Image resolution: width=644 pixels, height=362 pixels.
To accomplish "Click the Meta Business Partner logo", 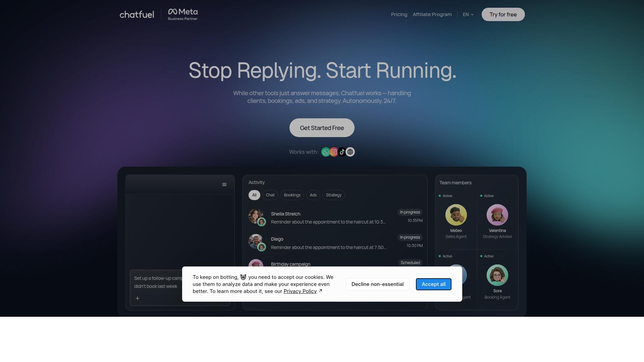I will [182, 14].
